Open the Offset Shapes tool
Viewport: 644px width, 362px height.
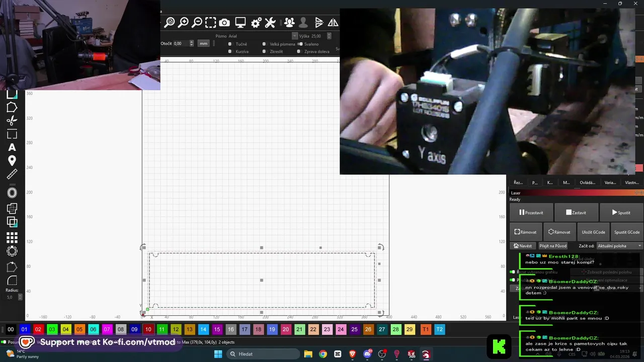click(x=12, y=193)
